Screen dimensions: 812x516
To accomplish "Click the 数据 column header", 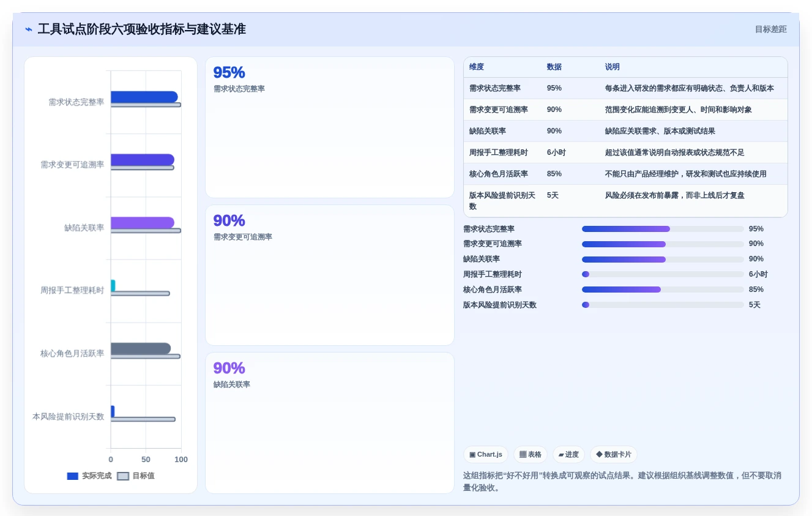I will point(554,67).
